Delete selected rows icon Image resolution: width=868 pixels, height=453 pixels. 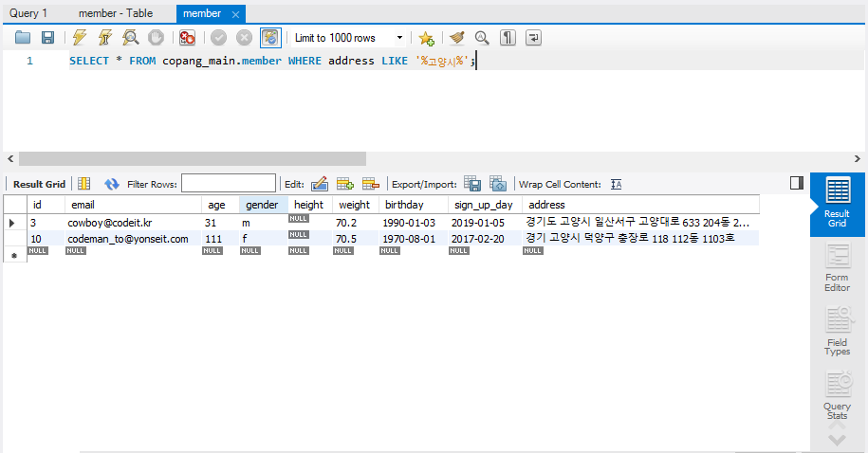click(x=370, y=184)
